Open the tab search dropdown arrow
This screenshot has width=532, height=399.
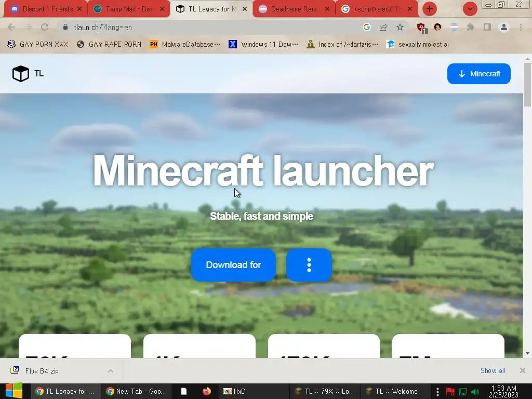point(470,9)
